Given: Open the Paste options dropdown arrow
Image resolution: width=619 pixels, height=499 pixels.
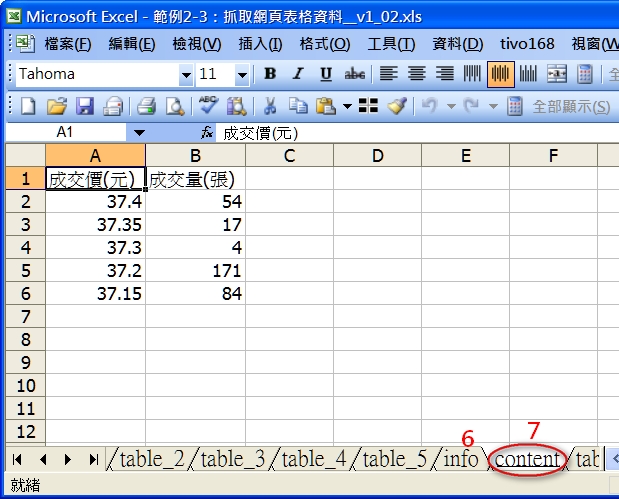Looking at the screenshot, I should 347,106.
